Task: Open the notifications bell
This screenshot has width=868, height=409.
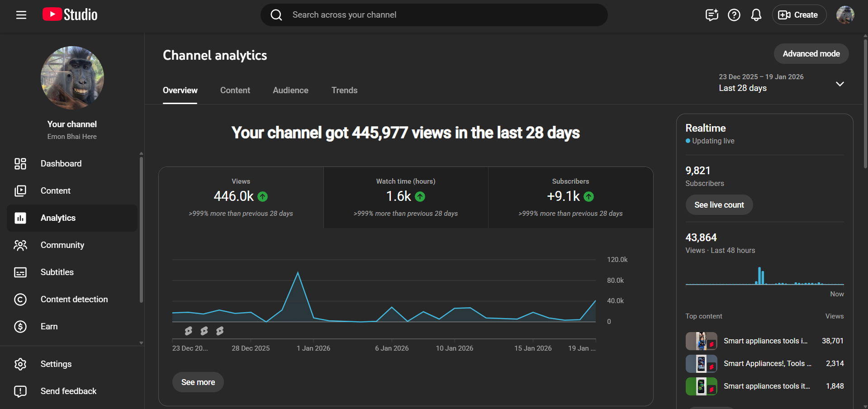Action: 756,15
